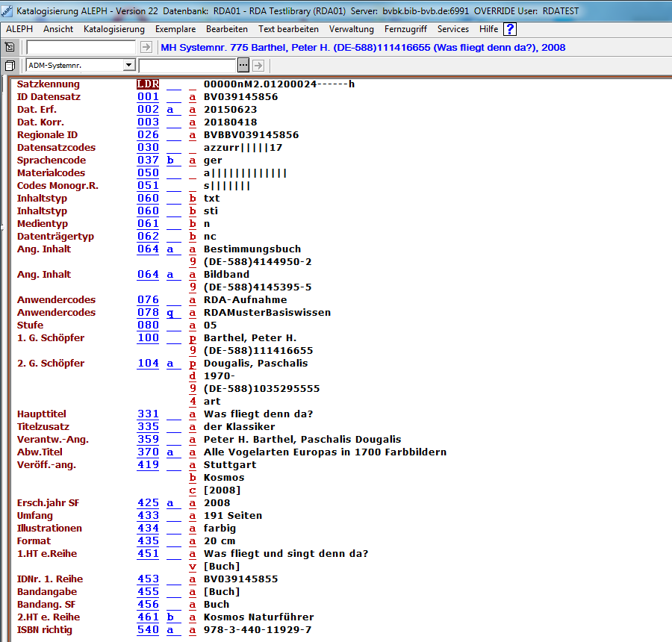Select field tag 331 Haupttitel

(148, 414)
